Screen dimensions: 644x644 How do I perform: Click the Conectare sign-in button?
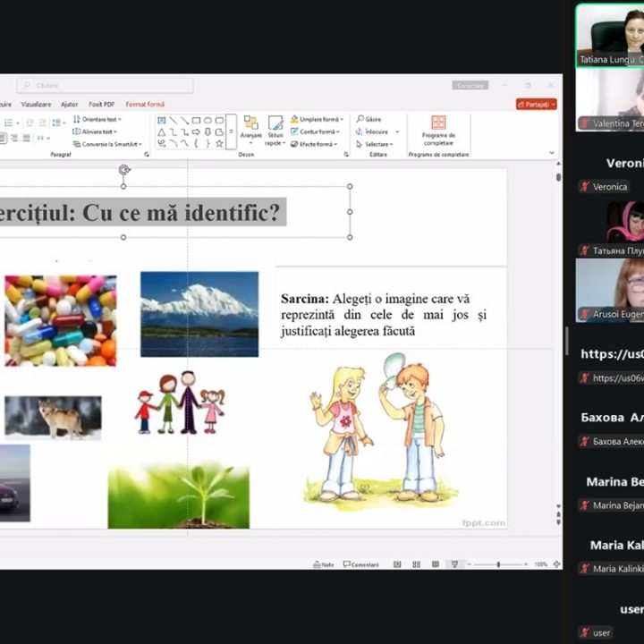tap(470, 85)
